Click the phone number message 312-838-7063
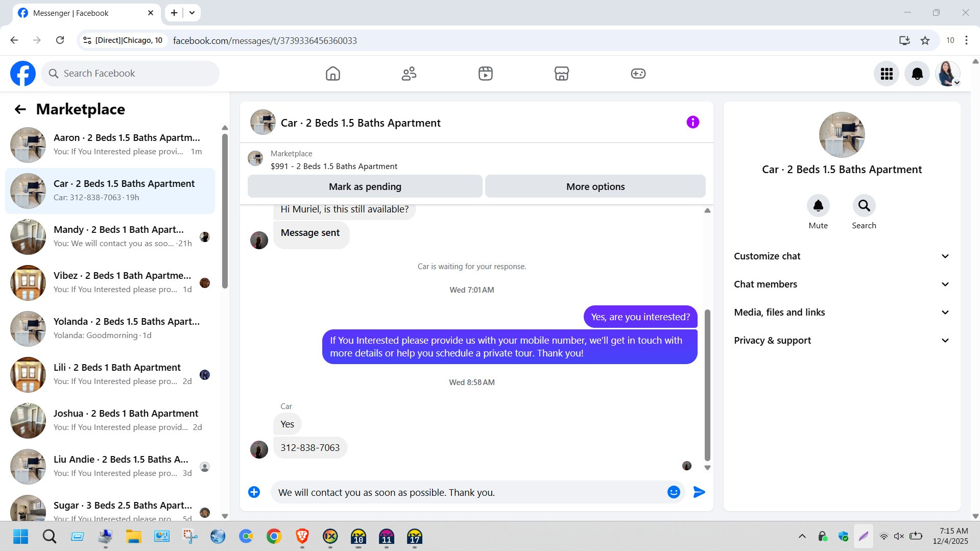This screenshot has width=980, height=551. (x=310, y=448)
